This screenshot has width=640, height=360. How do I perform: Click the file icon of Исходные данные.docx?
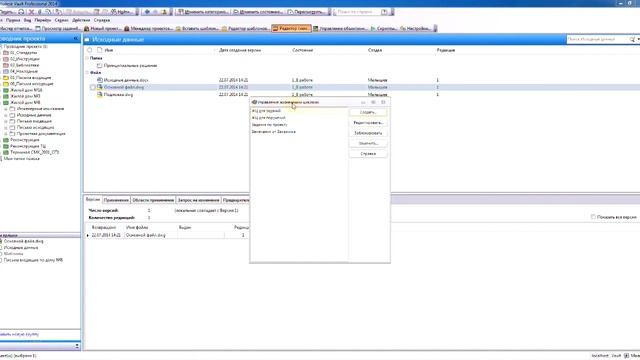[100, 80]
